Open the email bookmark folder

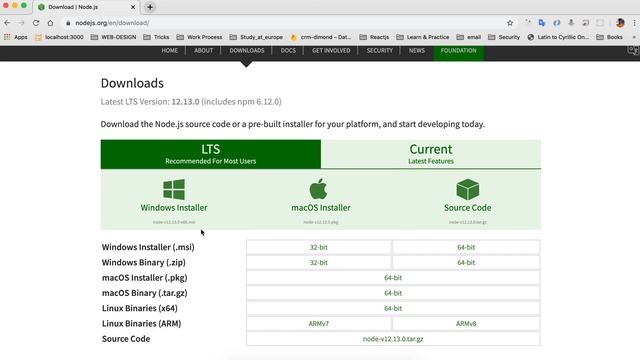469,37
